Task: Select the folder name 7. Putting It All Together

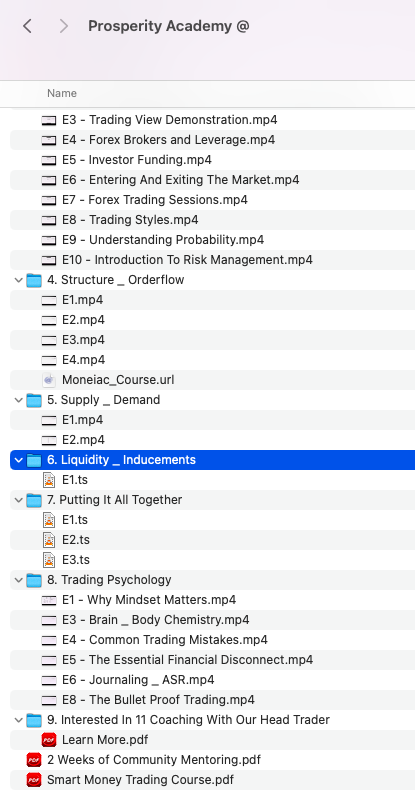Action: (114, 499)
